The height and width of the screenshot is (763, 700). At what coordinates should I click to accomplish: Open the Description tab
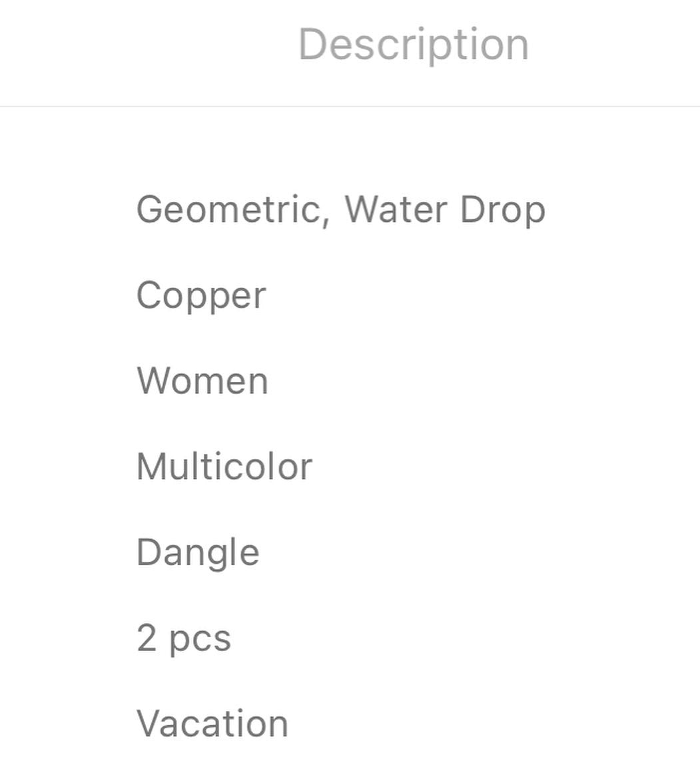pos(414,45)
